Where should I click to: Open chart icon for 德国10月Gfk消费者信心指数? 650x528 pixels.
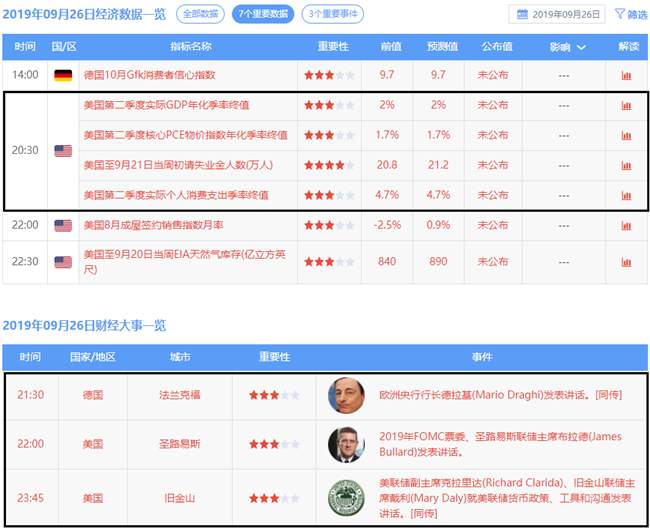(x=626, y=75)
